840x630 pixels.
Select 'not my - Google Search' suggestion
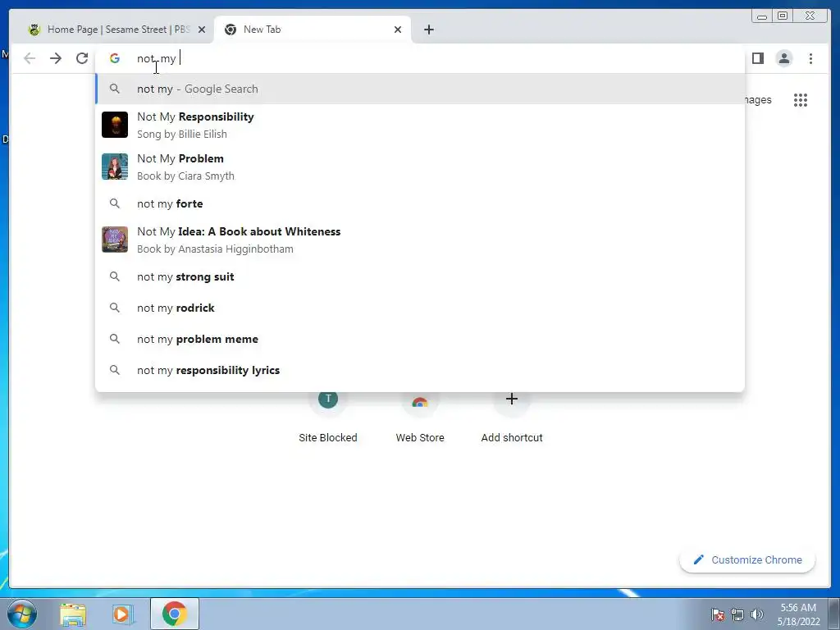[x=420, y=89]
